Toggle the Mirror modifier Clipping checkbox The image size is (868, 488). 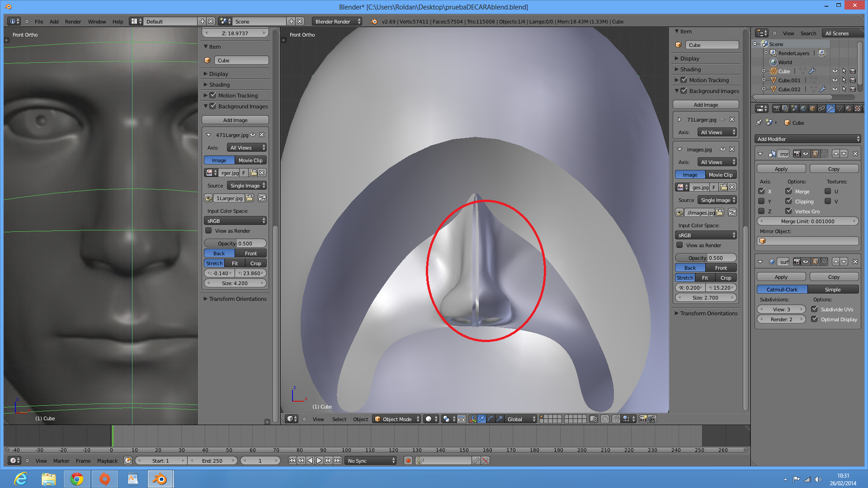788,201
